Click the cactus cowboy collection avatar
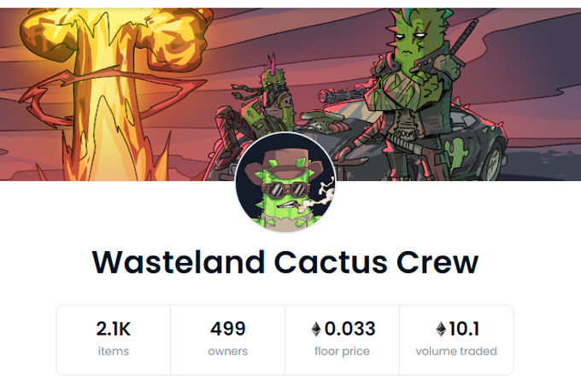 pyautogui.click(x=285, y=182)
